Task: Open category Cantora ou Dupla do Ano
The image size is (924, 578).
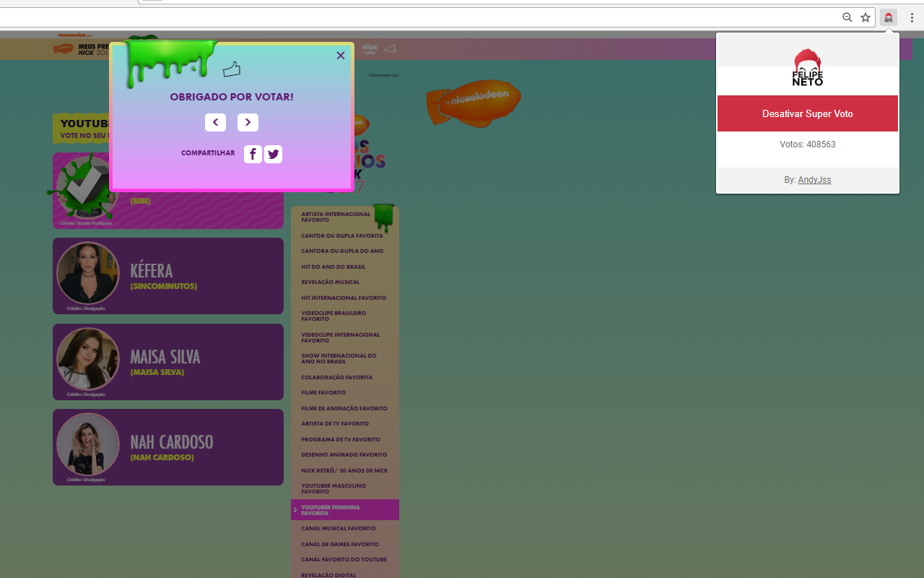Action: coord(342,251)
